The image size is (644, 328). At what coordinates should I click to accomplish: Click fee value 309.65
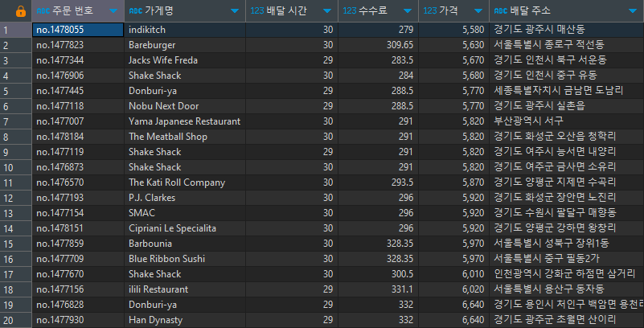[x=400, y=45]
